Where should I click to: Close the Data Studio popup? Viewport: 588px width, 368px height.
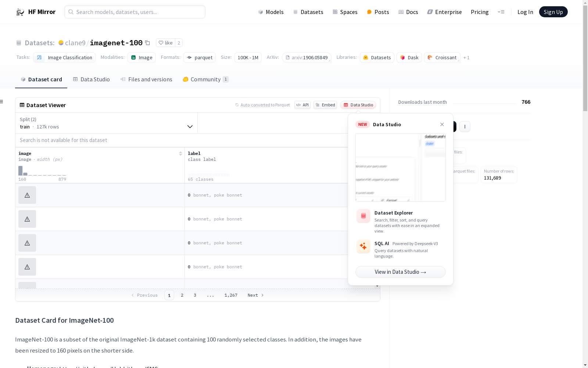[x=442, y=124]
